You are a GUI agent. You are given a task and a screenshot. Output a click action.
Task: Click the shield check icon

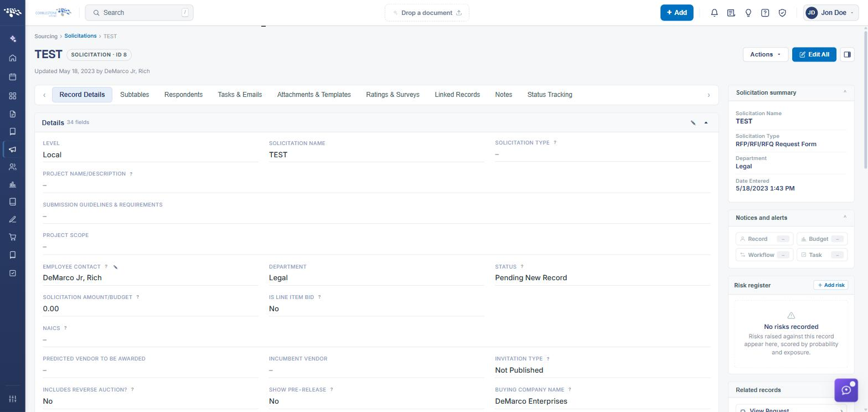(782, 13)
